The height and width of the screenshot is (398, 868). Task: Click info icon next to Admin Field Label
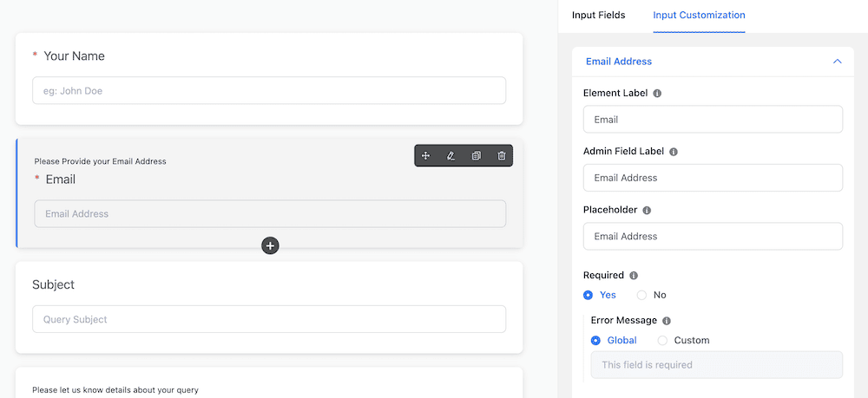674,152
